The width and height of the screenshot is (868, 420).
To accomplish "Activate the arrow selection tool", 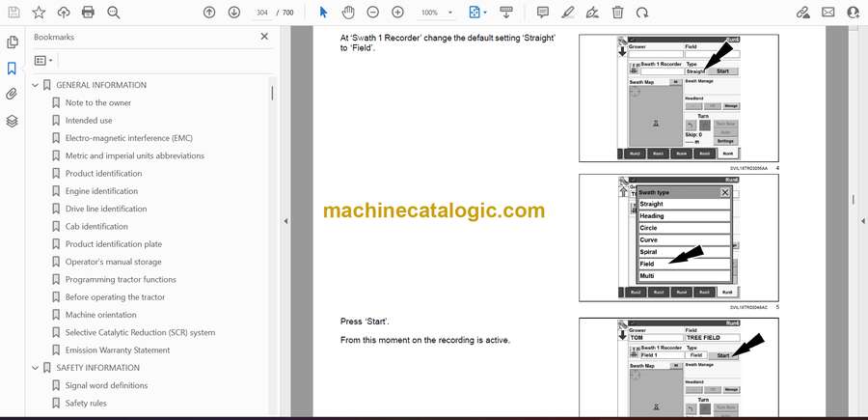I will tap(323, 13).
